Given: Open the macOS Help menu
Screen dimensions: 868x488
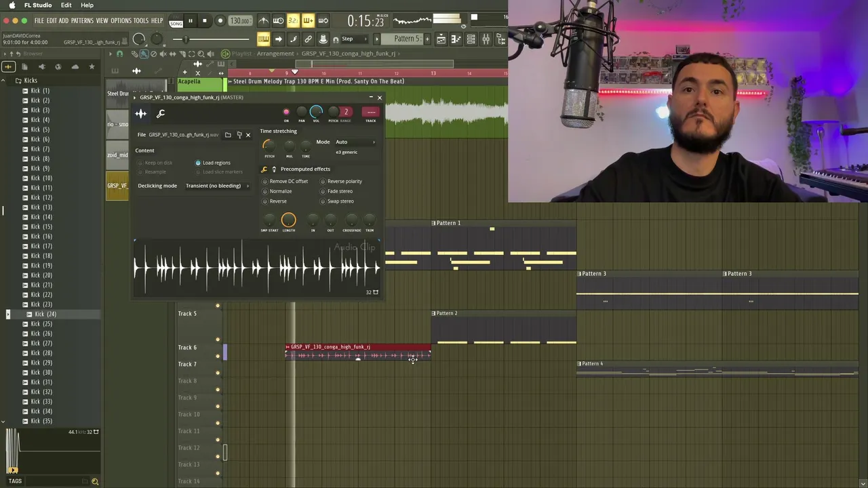Looking at the screenshot, I should pos(87,5).
